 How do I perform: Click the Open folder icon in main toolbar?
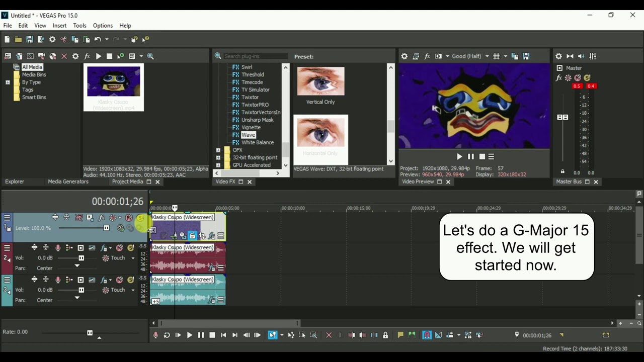[18, 39]
